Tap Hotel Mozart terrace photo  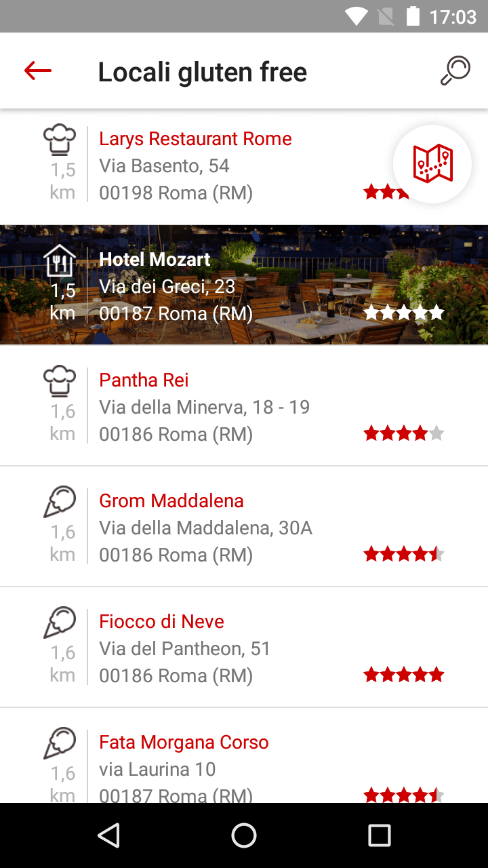point(325,285)
